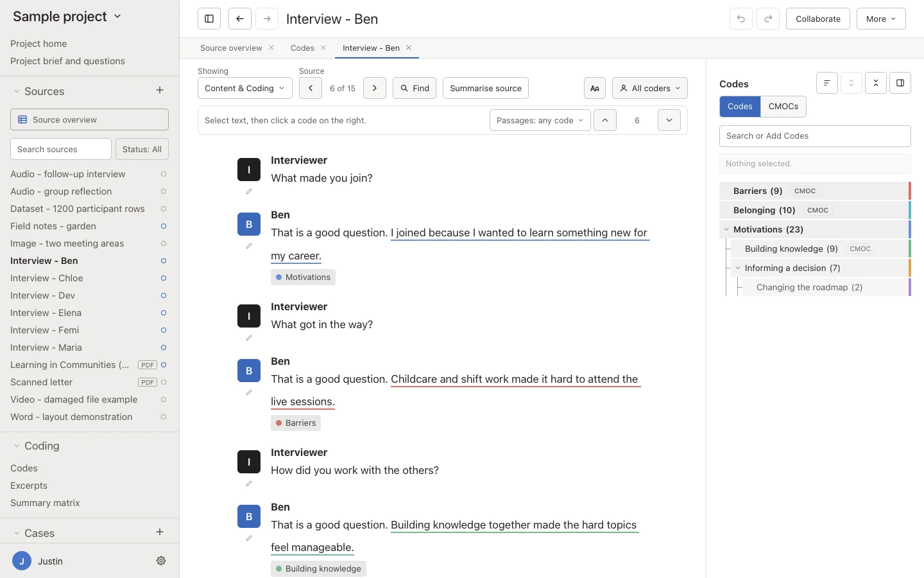The width and height of the screenshot is (924, 578).
Task: Click the teal color bar of Belonging code
Action: point(910,210)
